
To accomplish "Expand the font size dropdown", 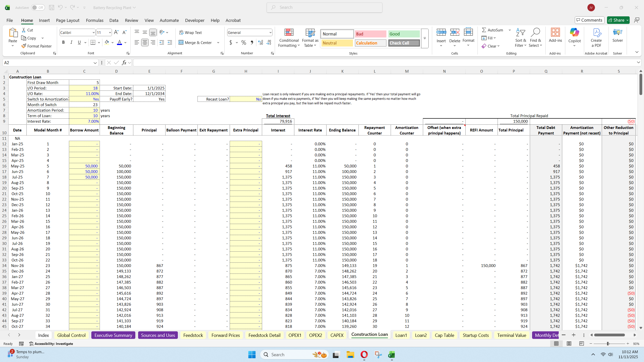I will point(110,32).
